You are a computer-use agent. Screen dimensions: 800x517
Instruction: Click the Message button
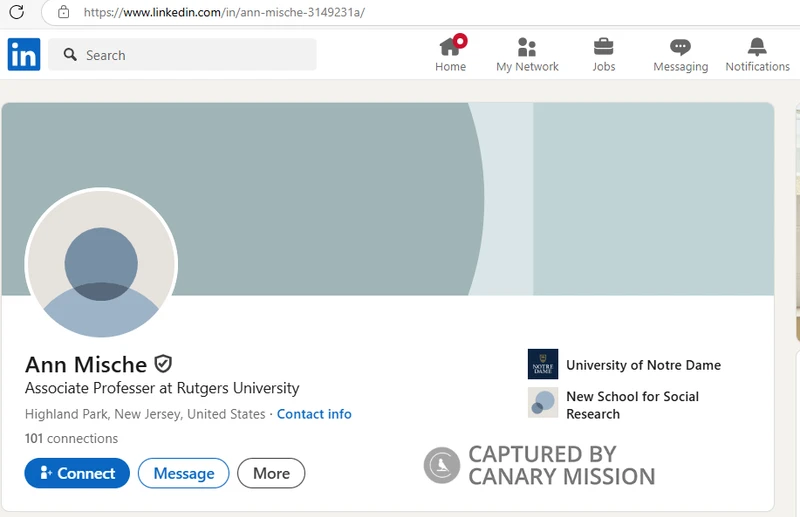point(184,473)
